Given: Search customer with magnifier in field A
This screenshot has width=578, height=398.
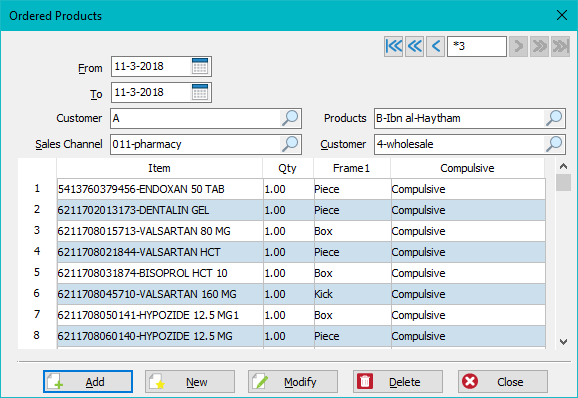Looking at the screenshot, I should pos(290,118).
